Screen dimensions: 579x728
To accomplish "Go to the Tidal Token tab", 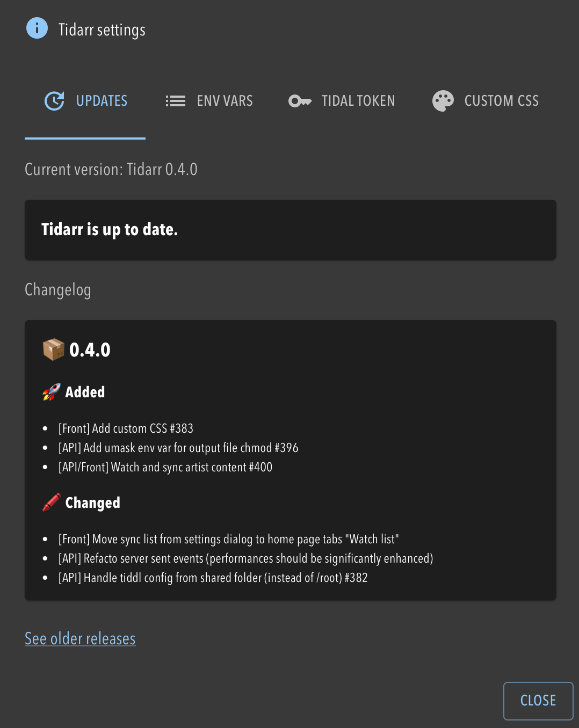I will [x=358, y=101].
